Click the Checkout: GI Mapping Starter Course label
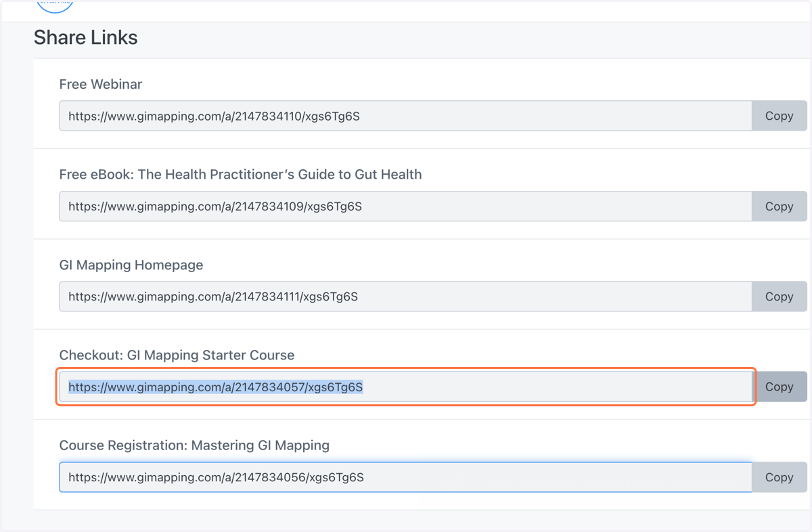812x532 pixels. click(x=177, y=355)
